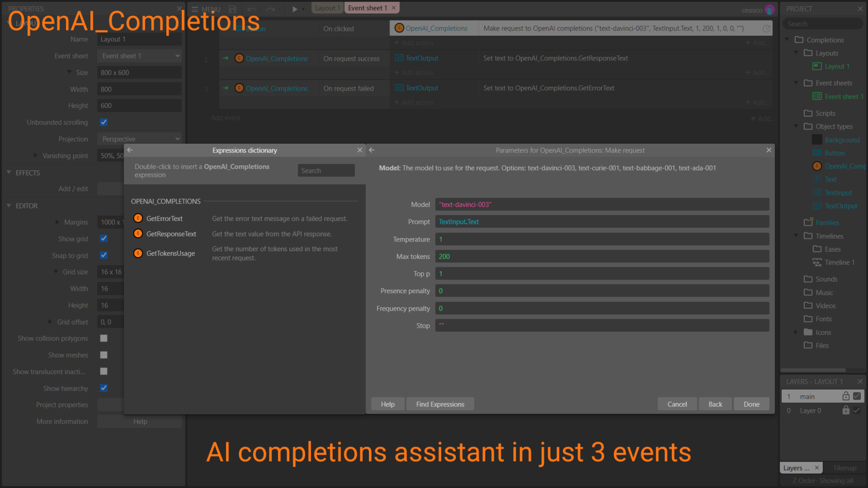The image size is (868, 488).
Task: Collapse the Object types folder
Action: [x=796, y=126]
